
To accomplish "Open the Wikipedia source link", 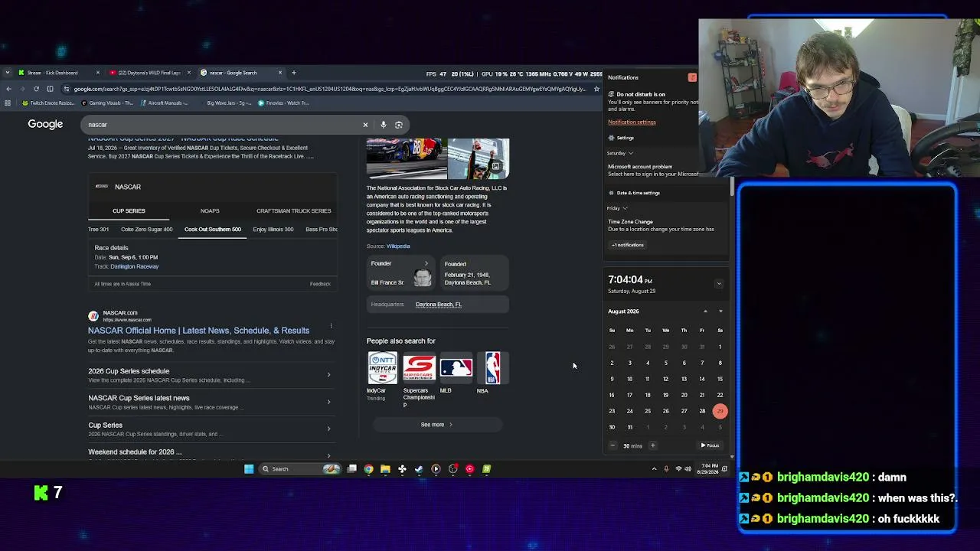I will point(398,246).
